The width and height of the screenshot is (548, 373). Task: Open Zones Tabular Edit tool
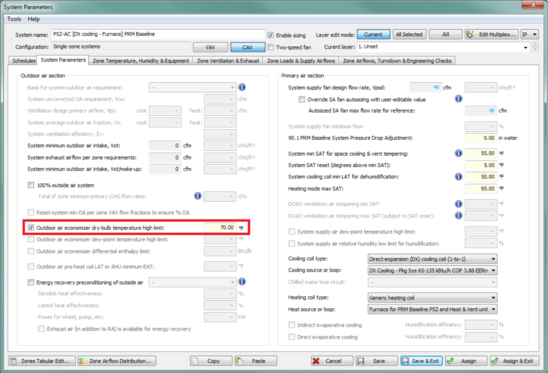42,361
